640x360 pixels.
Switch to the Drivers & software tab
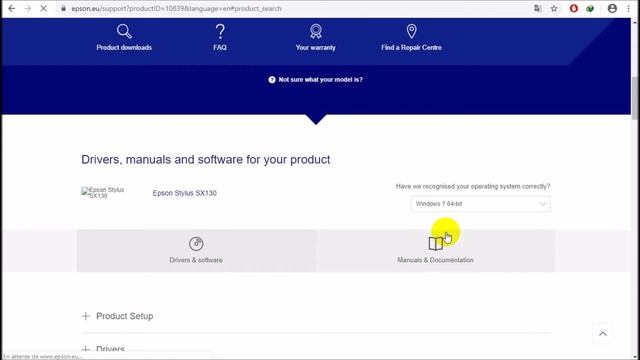196,251
